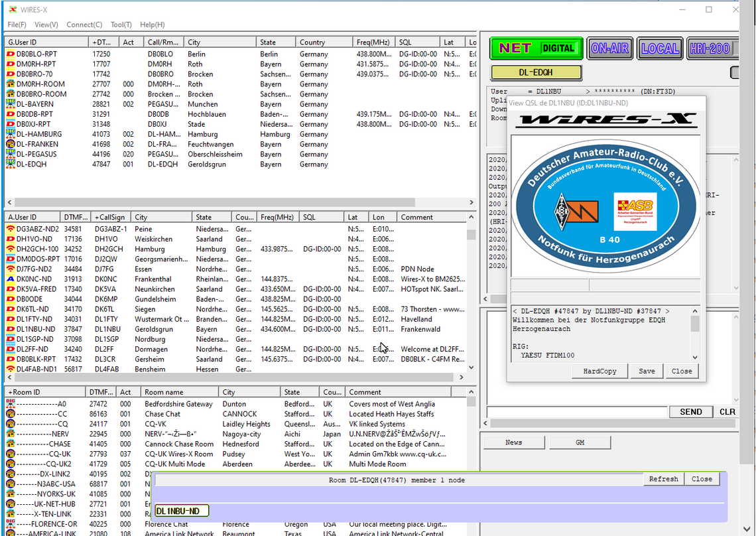Select the DL1NBU-ND member node tag

[x=182, y=511]
